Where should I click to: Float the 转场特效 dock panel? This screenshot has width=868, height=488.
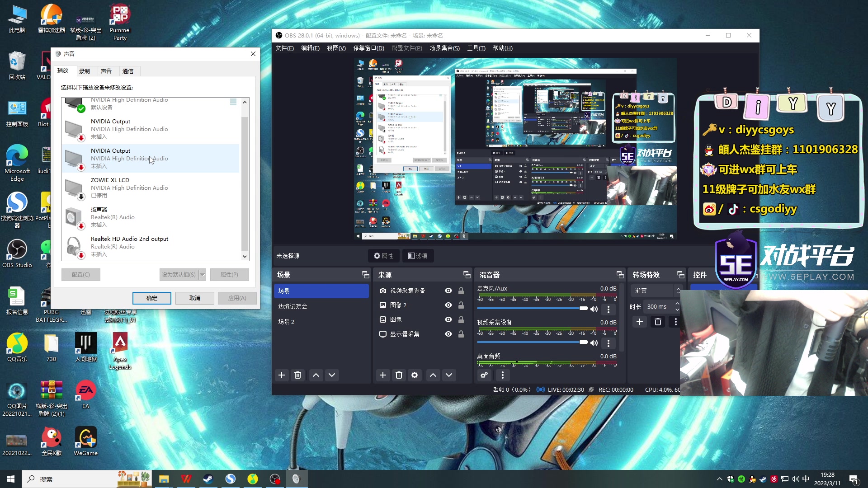tap(680, 275)
